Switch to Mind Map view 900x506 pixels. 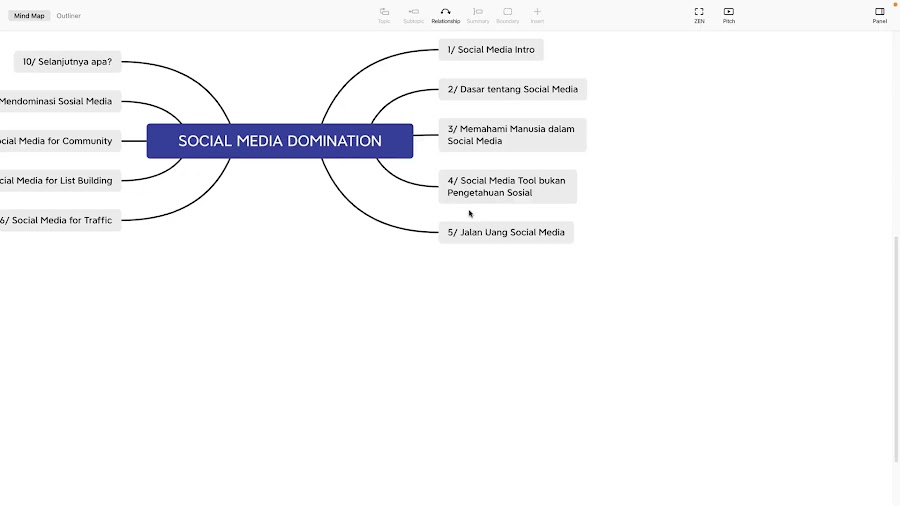pos(29,15)
